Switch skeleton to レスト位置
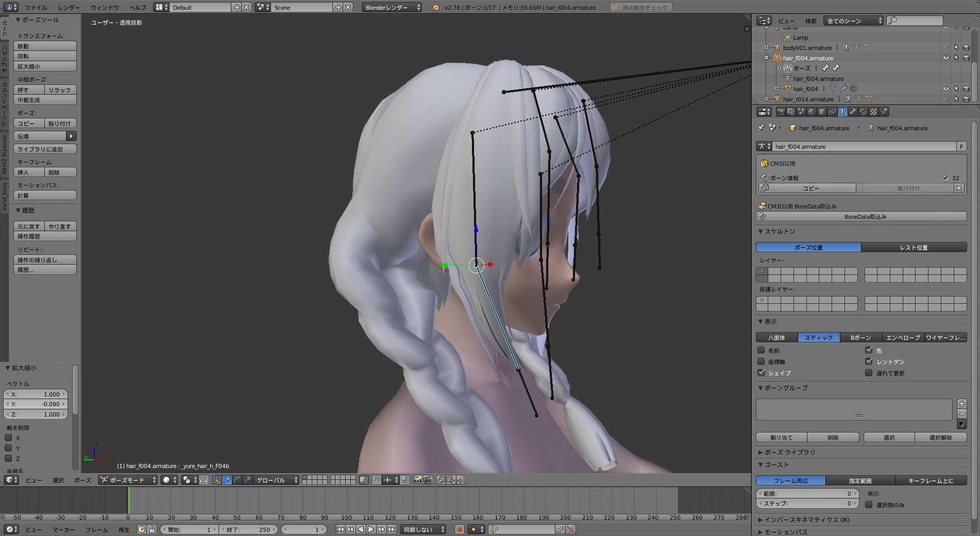This screenshot has height=536, width=980. pos(914,248)
